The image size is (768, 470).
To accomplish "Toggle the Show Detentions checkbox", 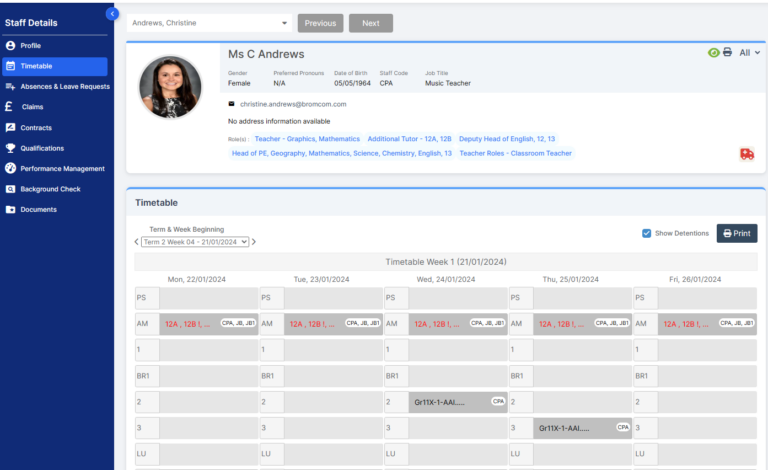I will point(647,233).
